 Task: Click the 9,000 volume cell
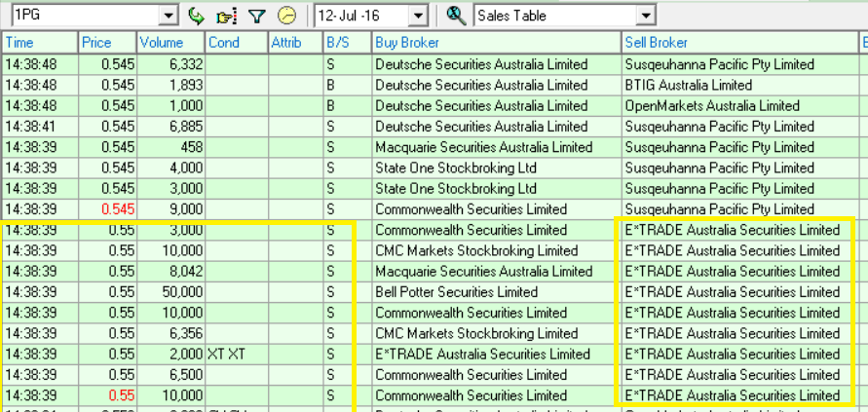[170, 209]
